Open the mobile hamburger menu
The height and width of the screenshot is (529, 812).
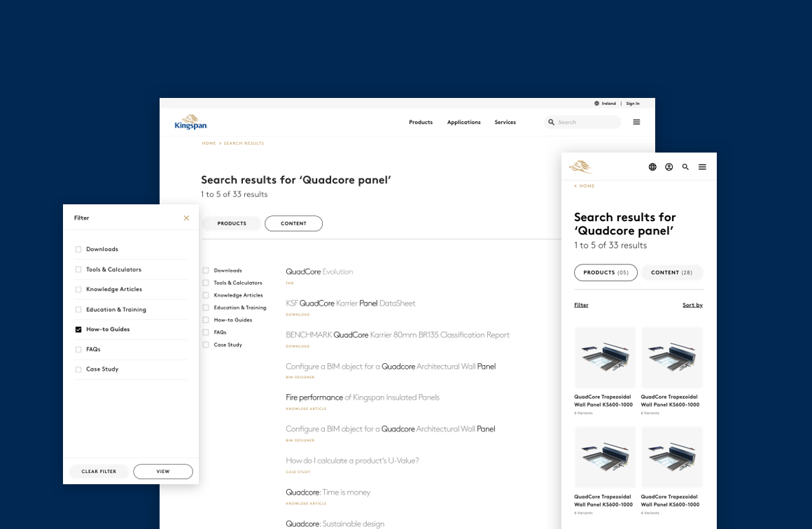[x=702, y=167]
